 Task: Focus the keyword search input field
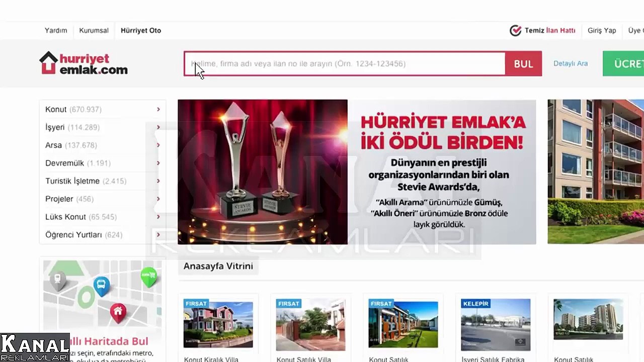pyautogui.click(x=345, y=64)
